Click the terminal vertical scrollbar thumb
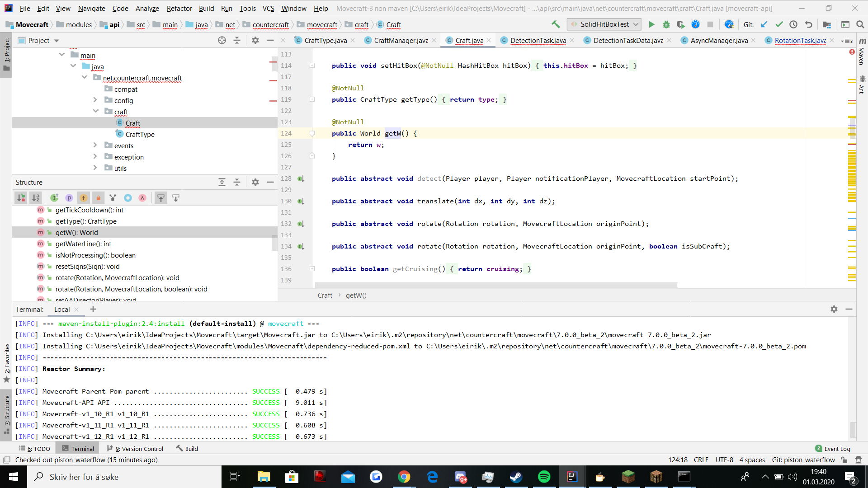The width and height of the screenshot is (868, 488). point(853,429)
